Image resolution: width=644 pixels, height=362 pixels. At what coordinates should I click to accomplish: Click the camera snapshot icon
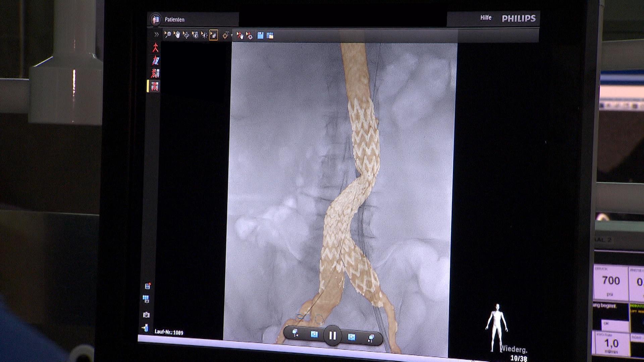[x=146, y=315]
